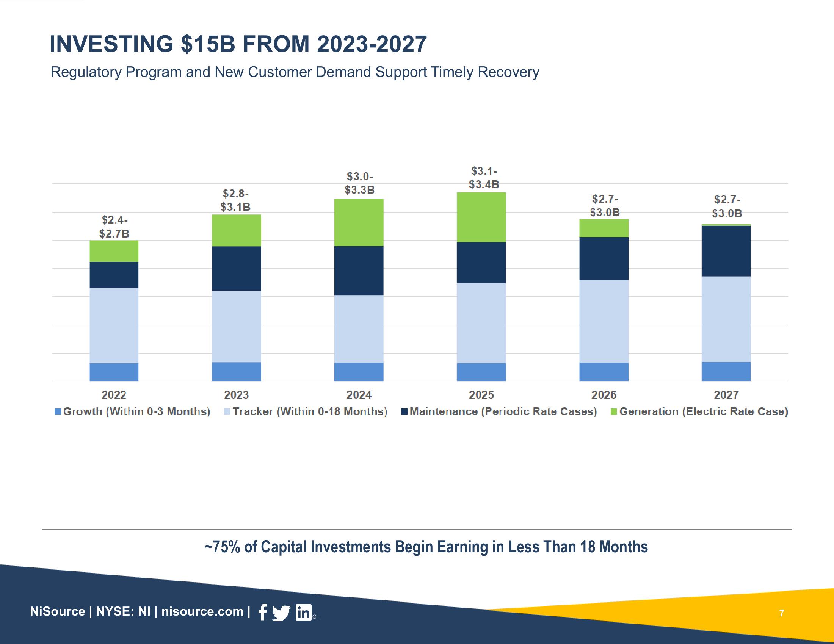The width and height of the screenshot is (834, 644).
Task: Click the '~75% of Capital Investments' statement
Action: tap(426, 547)
